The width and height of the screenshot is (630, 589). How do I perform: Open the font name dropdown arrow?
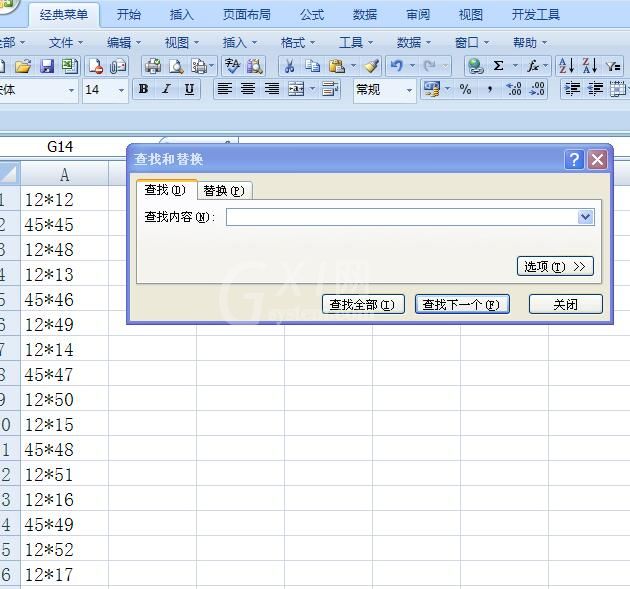[71, 90]
